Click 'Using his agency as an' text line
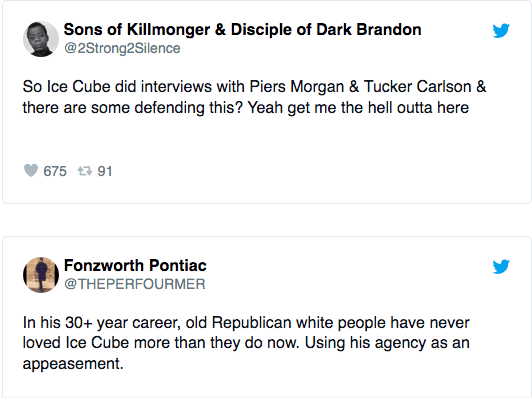This screenshot has width=532, height=398. (387, 343)
